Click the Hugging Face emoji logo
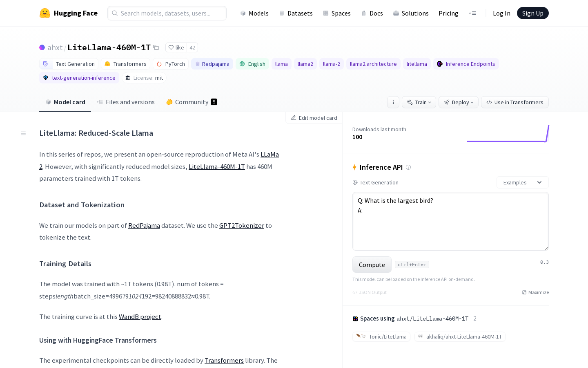588x368 pixels. (x=45, y=13)
